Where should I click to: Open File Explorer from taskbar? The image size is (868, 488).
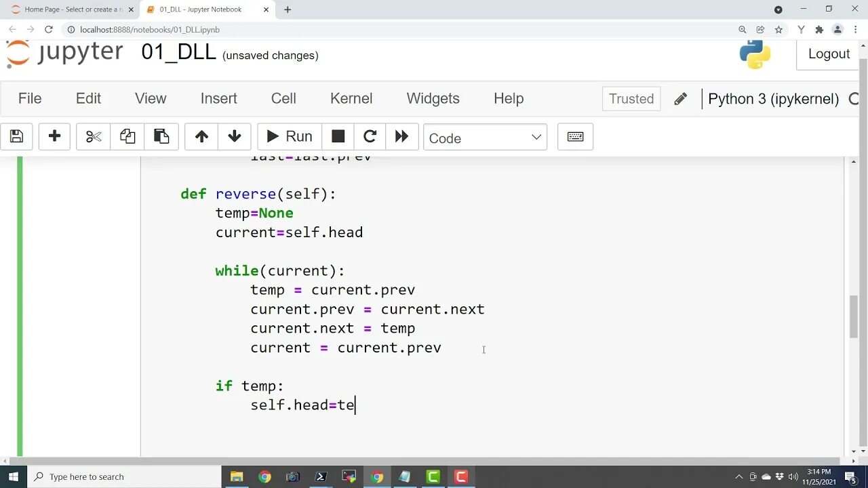coord(237,476)
